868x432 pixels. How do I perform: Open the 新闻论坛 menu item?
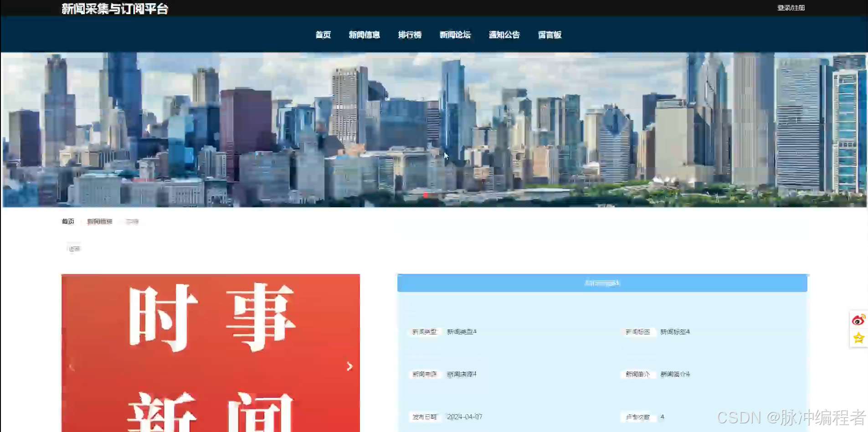[455, 35]
